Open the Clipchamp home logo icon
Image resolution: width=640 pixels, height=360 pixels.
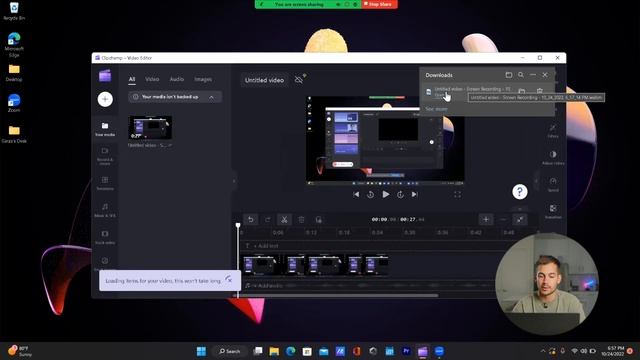pos(105,76)
